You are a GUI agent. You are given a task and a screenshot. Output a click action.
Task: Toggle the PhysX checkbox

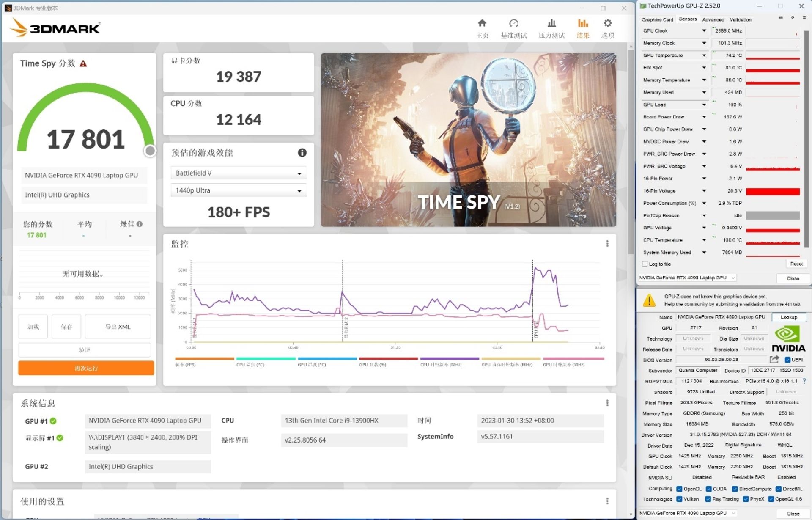point(746,499)
